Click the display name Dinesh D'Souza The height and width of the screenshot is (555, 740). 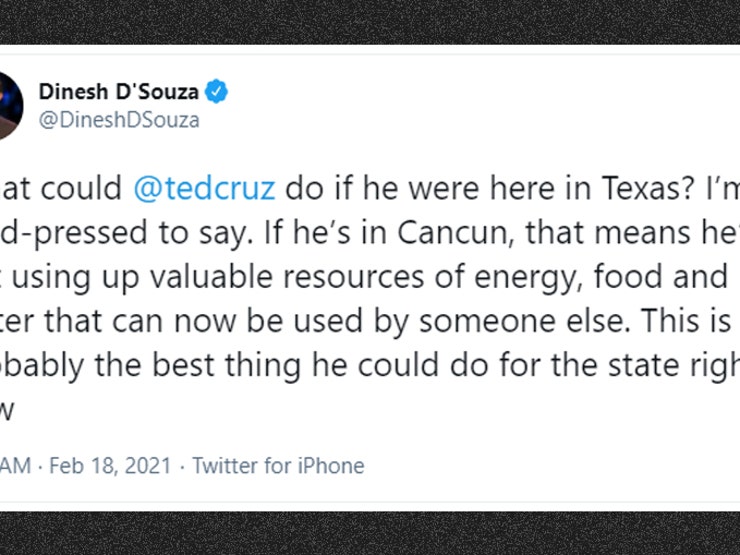[x=118, y=91]
